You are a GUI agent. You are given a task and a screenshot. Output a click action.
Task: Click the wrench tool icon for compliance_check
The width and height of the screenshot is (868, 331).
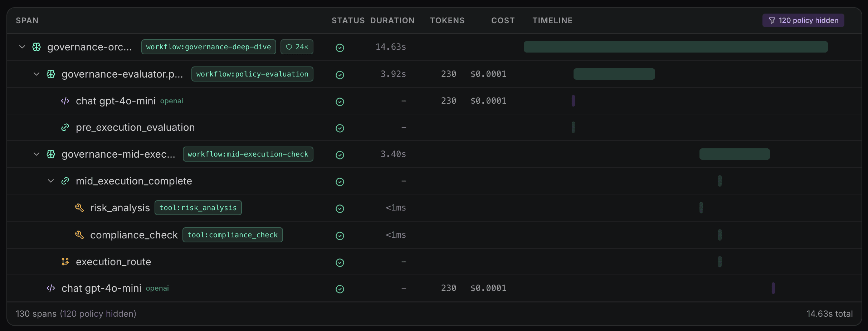(79, 235)
